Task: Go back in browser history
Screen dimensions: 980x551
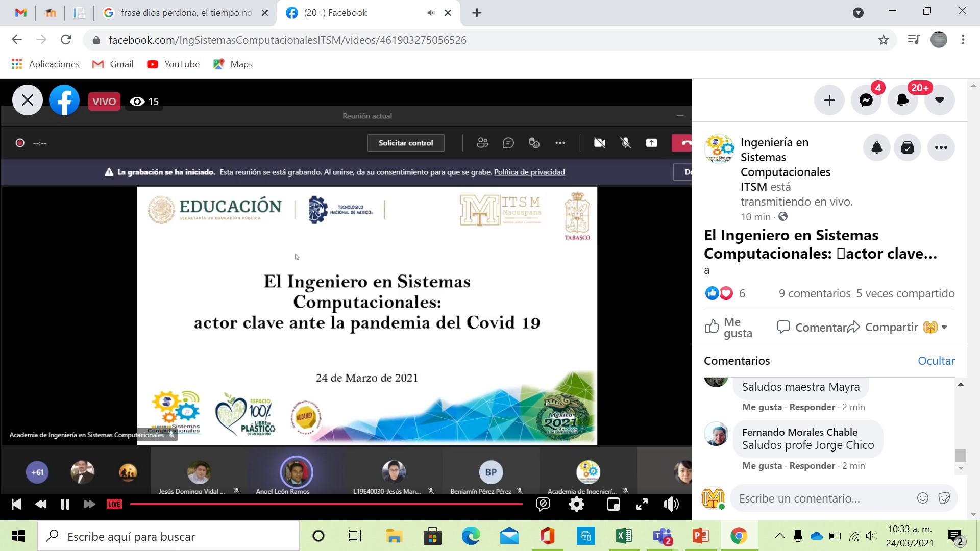Action: 17,40
